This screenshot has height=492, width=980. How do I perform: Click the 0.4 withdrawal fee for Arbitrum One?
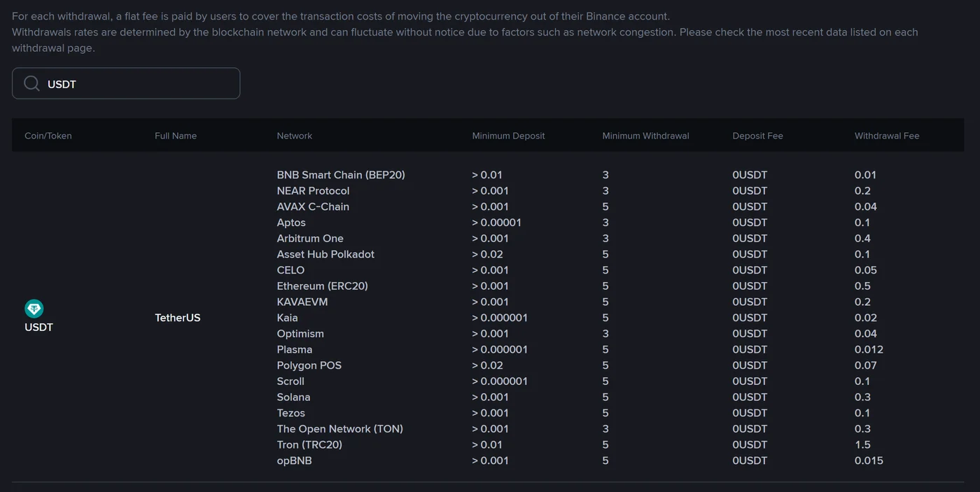[x=862, y=239]
